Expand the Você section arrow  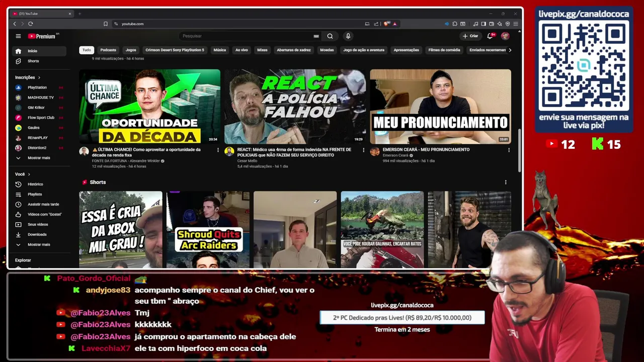(x=29, y=174)
